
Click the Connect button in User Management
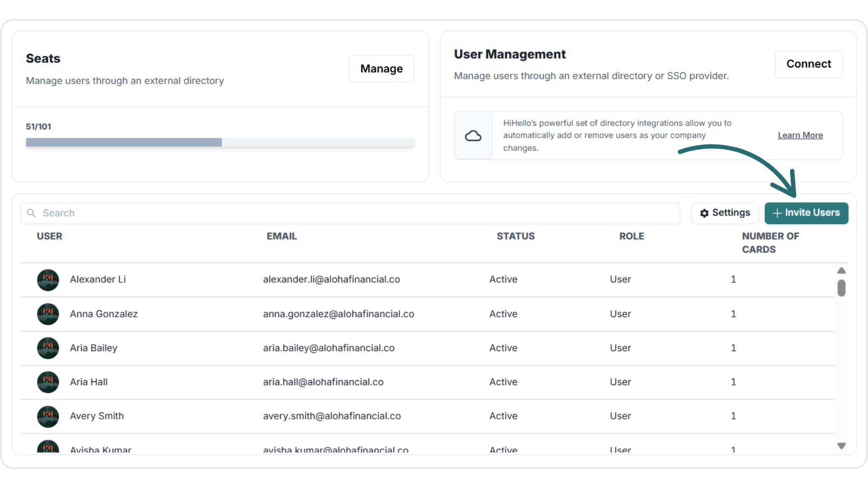tap(809, 64)
